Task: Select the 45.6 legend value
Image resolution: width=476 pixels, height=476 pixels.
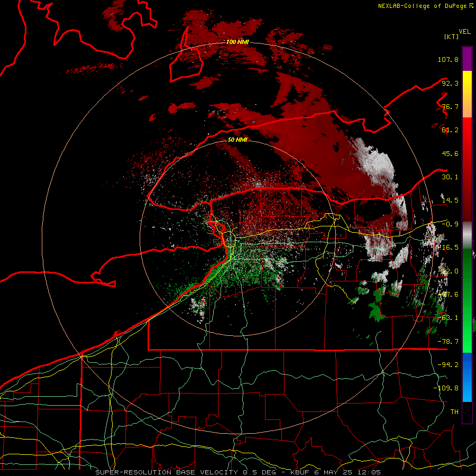Action: coord(450,153)
